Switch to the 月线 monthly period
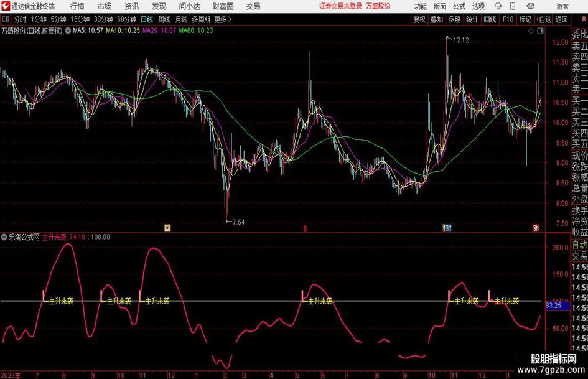 [181, 19]
